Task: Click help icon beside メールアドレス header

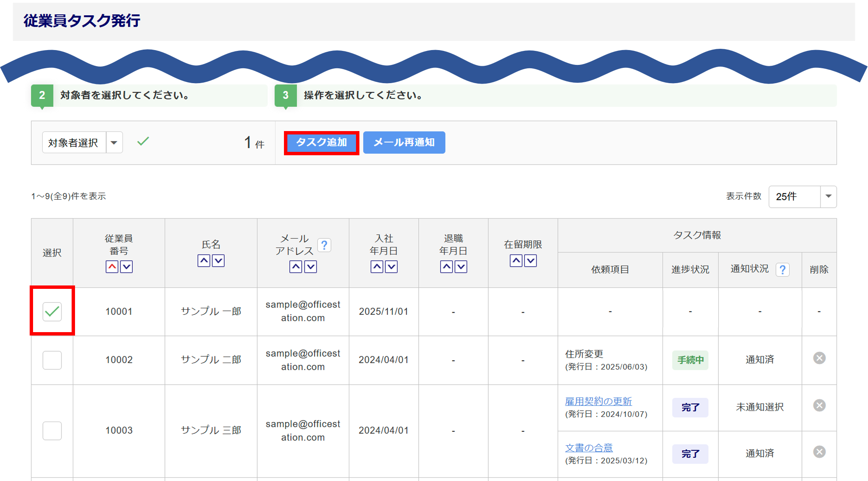Action: [x=324, y=245]
